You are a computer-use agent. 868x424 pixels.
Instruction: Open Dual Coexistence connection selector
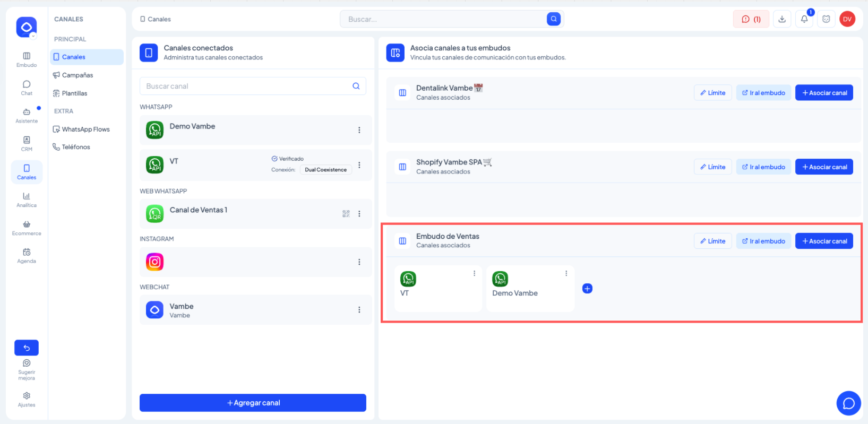[325, 170]
